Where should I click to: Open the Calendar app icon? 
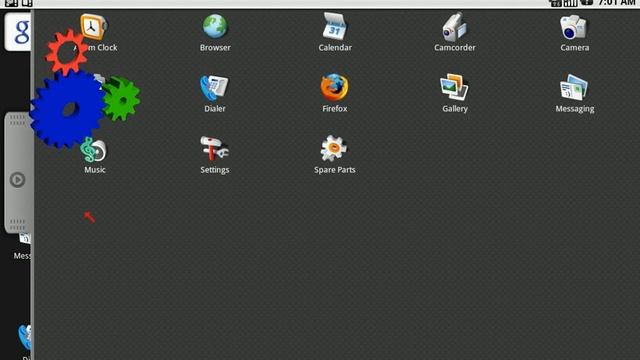335,26
